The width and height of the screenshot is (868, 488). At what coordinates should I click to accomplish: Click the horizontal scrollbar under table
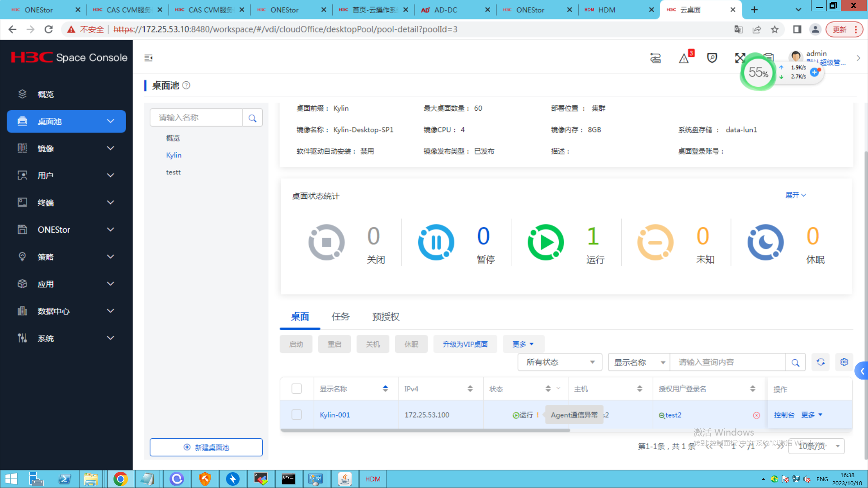(x=425, y=430)
